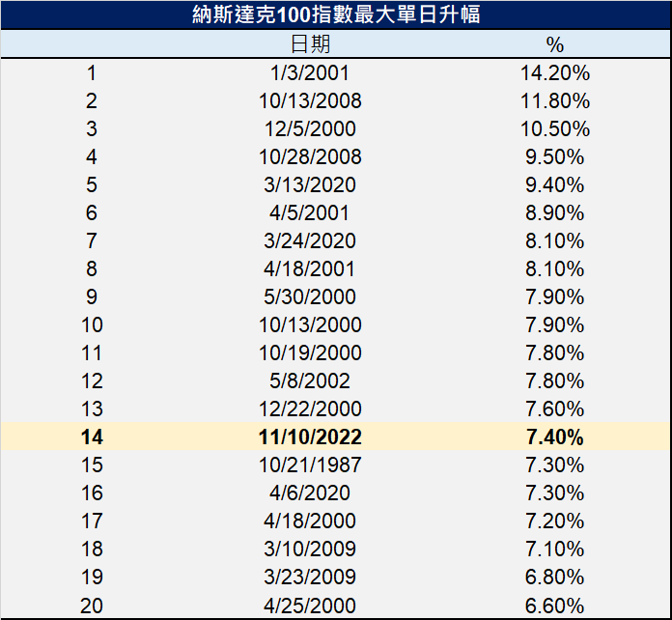672x620 pixels.
Task: Select the 9.40% value
Action: point(555,184)
